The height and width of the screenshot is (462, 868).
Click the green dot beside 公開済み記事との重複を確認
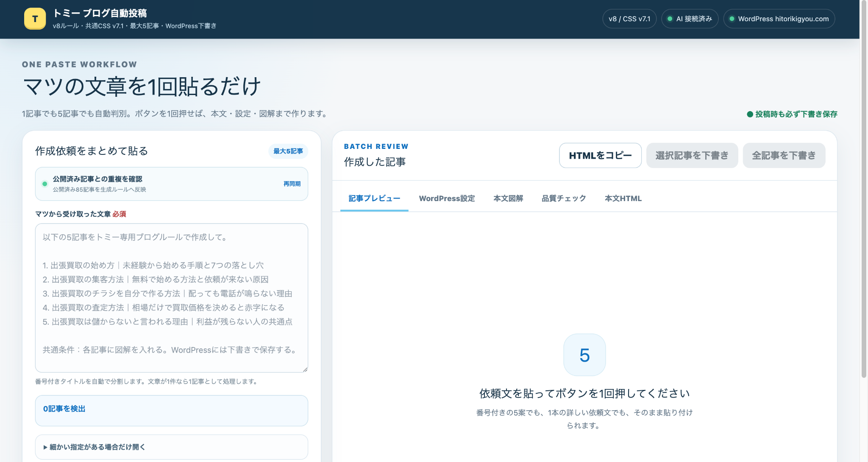(45, 184)
